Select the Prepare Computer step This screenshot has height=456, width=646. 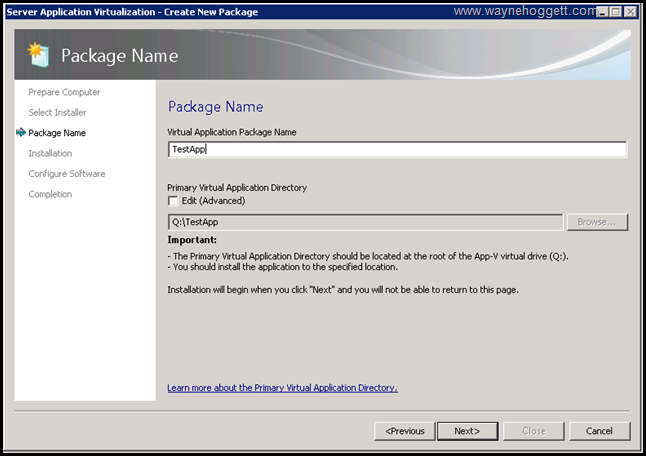64,92
